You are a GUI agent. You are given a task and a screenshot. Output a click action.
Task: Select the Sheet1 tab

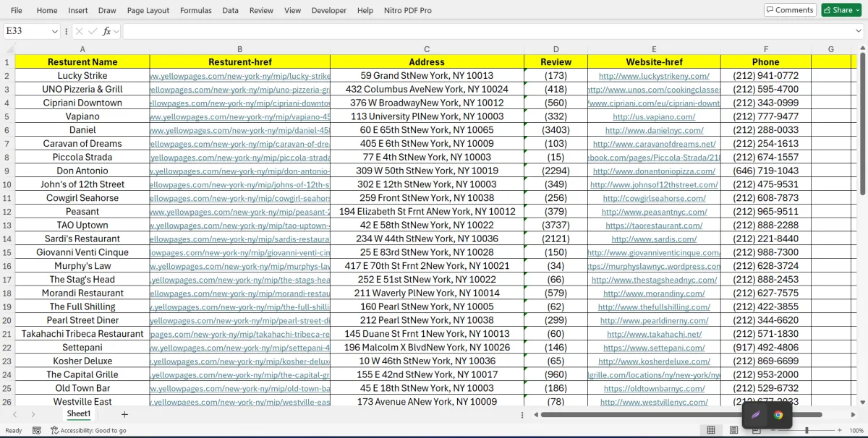click(79, 413)
